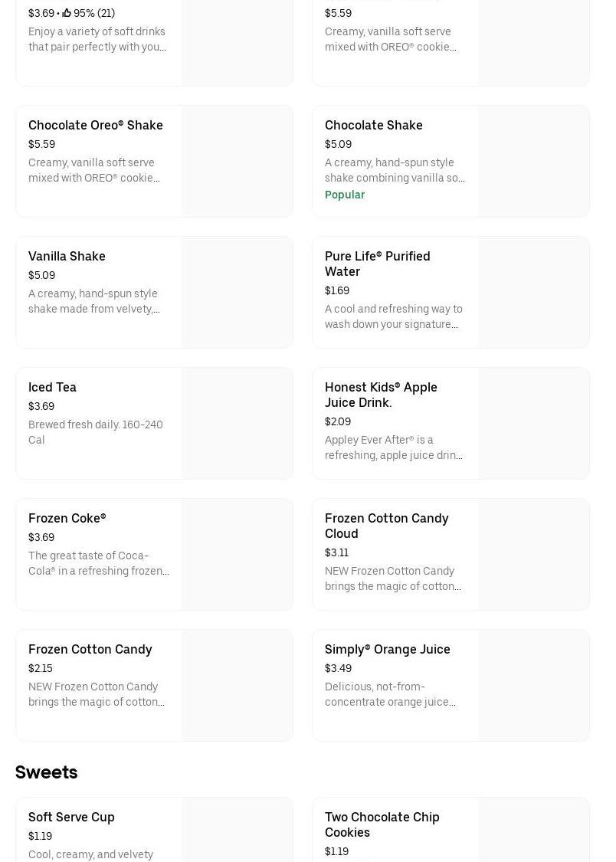Click the Vanilla Shake image thumbnail
Image resolution: width=616 pixels, height=862 pixels.
pos(238,293)
